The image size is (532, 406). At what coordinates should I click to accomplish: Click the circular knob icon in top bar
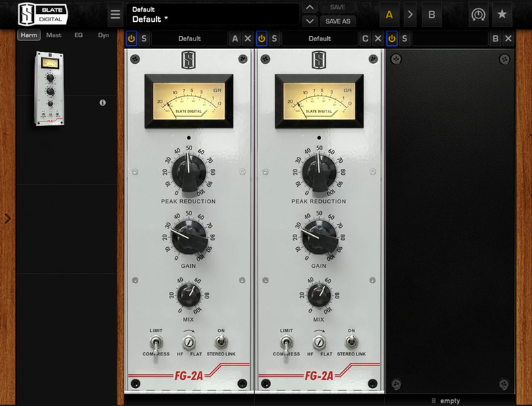click(x=478, y=15)
